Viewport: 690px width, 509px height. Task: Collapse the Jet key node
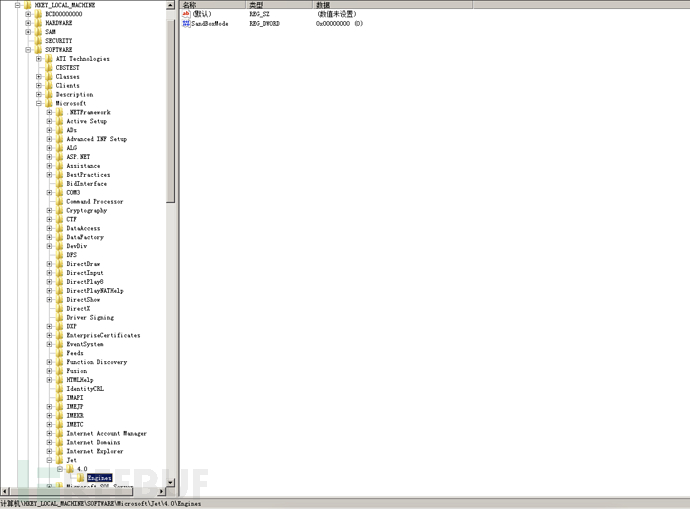point(49,461)
